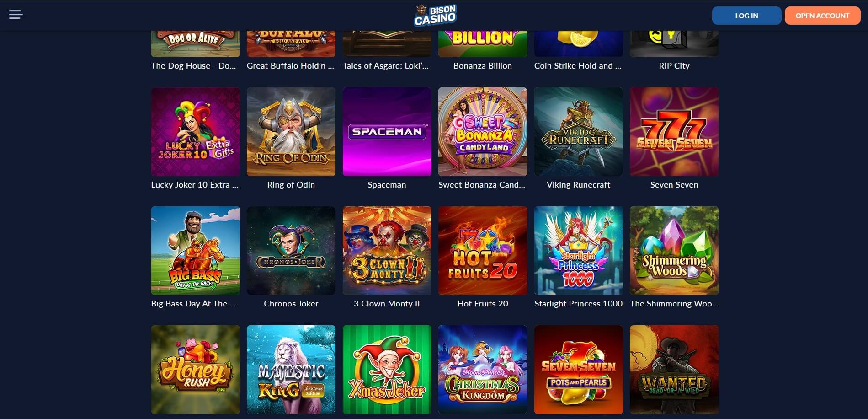The image size is (868, 419).
Task: Click the Seven Seven game thumbnail
Action: [674, 132]
